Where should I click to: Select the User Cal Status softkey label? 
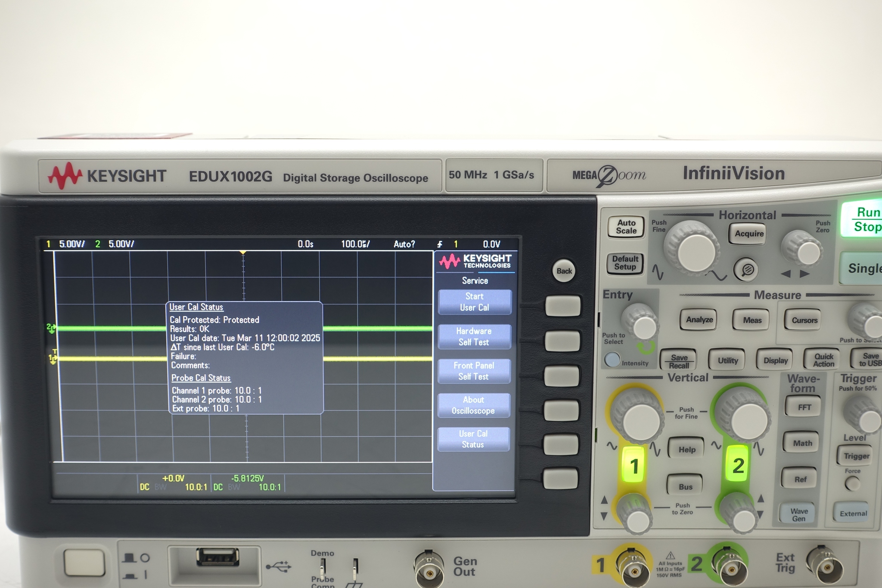tap(473, 439)
